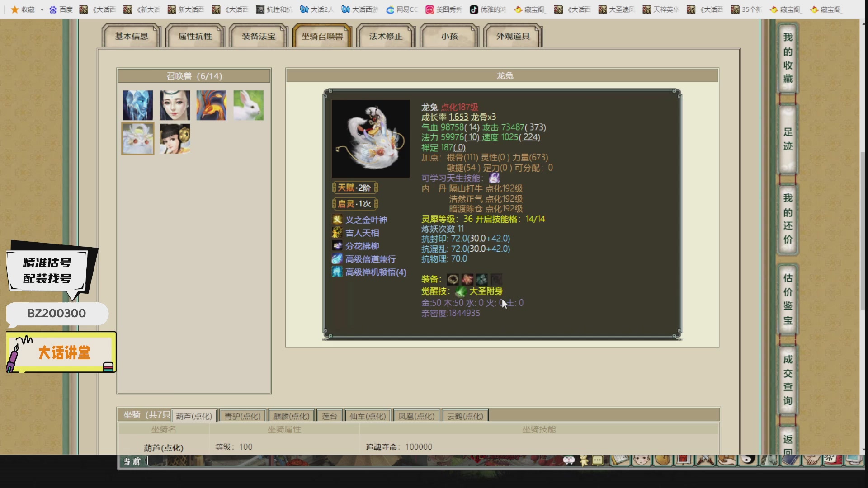Click the 高级禅机顿悟(4) skill icon

[x=337, y=272]
